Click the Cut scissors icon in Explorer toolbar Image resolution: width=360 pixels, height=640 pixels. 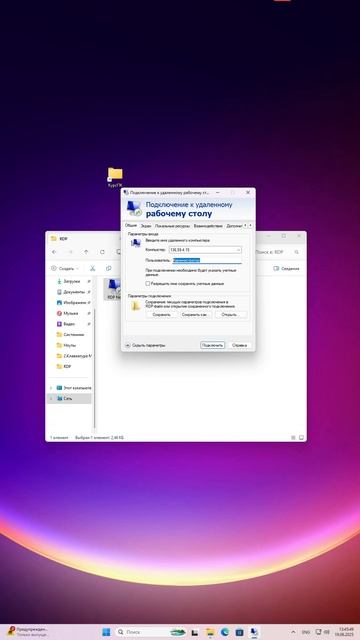tap(92, 269)
